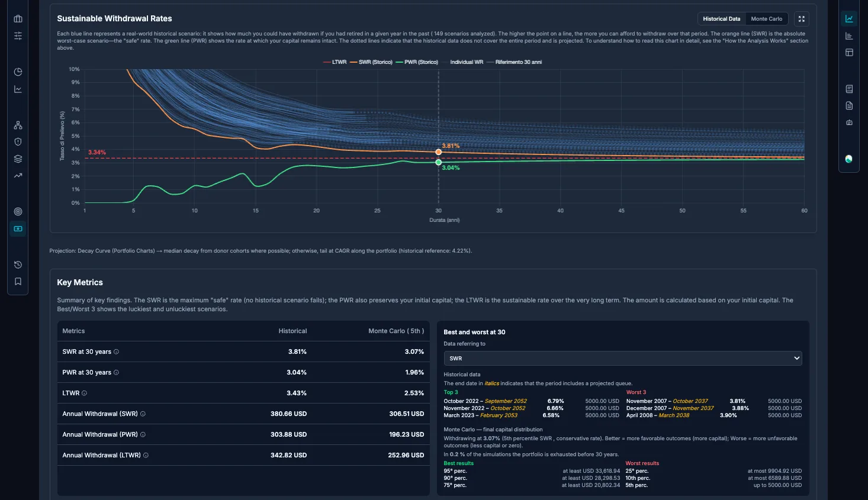Toggle Individual WR series in chart legend
Viewport: 868px width, 500px height.
point(462,62)
